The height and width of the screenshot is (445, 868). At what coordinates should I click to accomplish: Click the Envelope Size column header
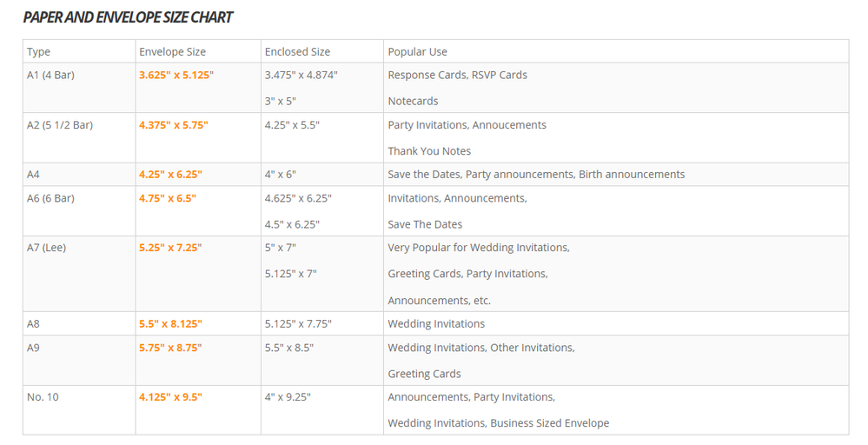click(x=172, y=52)
